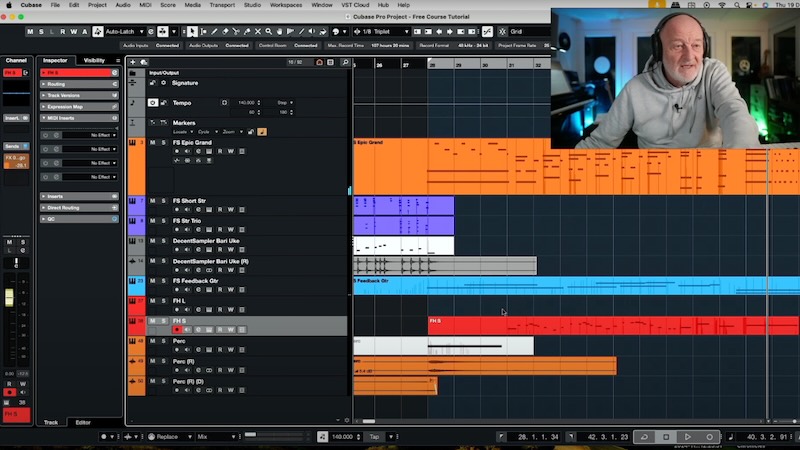Select the FS Feedback Gtr blue part
800x450 pixels.
point(577,286)
